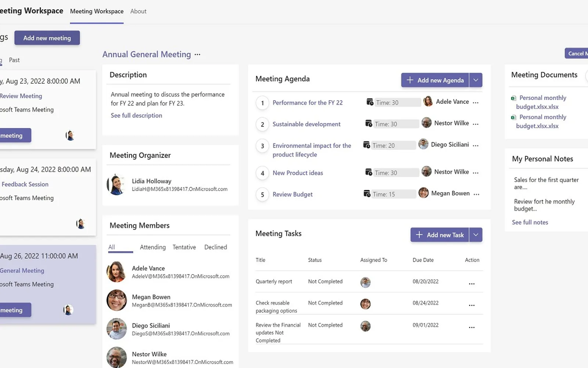Viewport: 588px width, 368px height.
Task: Open the Sustainable development agenda link
Action: point(306,124)
